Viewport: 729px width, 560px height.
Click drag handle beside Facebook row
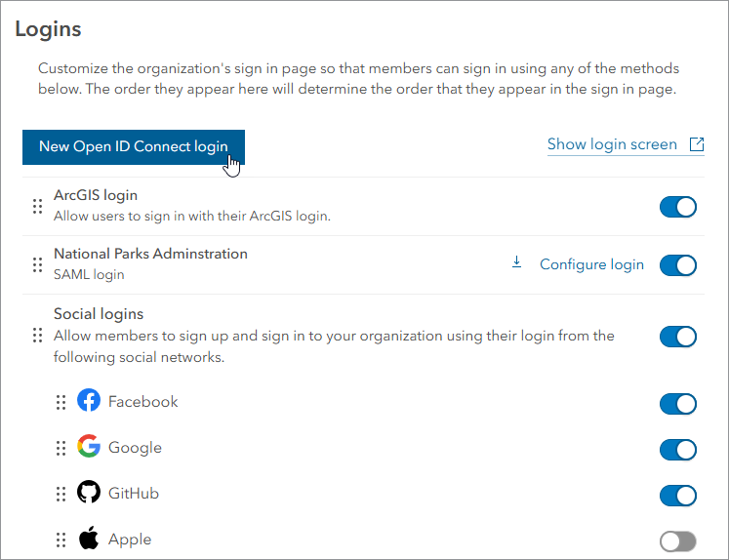[61, 402]
